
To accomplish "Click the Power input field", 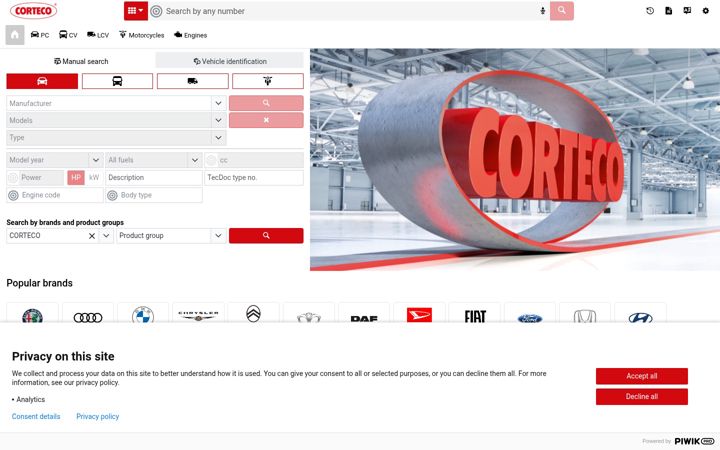I will pyautogui.click(x=42, y=177).
